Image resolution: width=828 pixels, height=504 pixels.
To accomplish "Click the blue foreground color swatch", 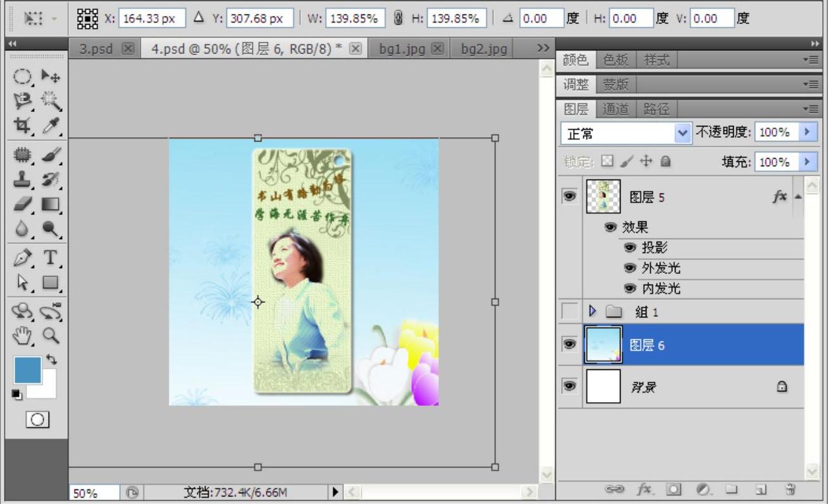I will pos(27,370).
